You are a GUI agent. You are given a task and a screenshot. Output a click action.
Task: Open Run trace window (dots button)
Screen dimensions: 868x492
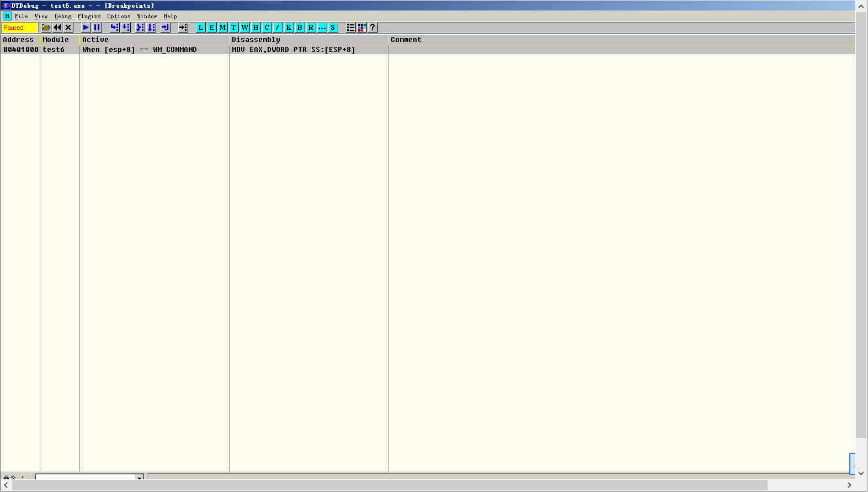click(x=322, y=28)
